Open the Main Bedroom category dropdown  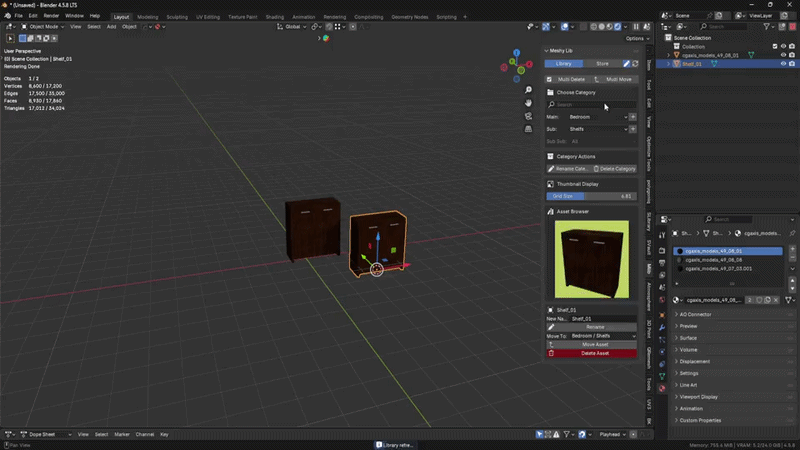tap(598, 117)
